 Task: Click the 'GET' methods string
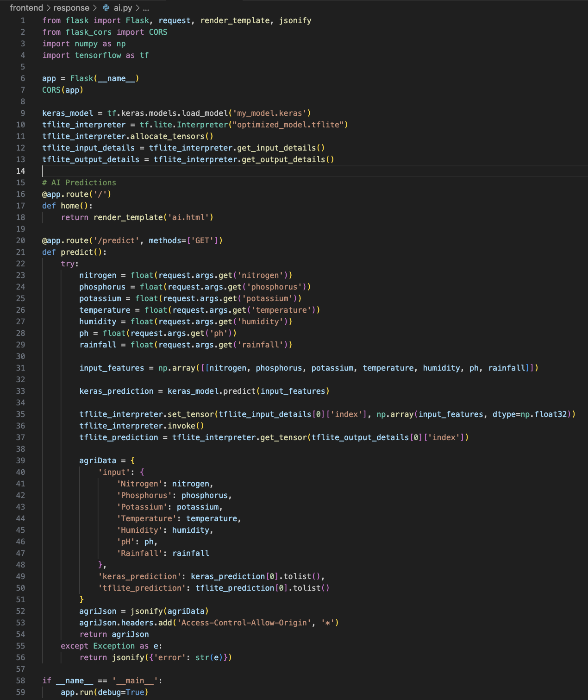click(x=202, y=240)
